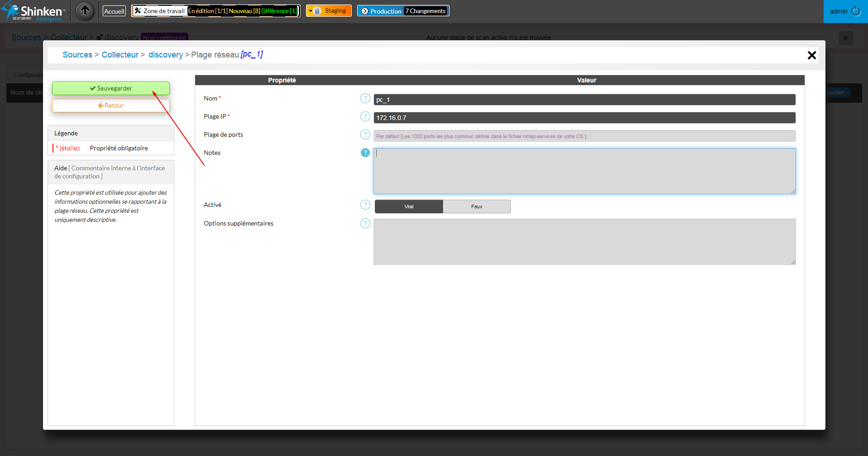Click into the Plage de ports field
The height and width of the screenshot is (456, 868).
tap(584, 136)
